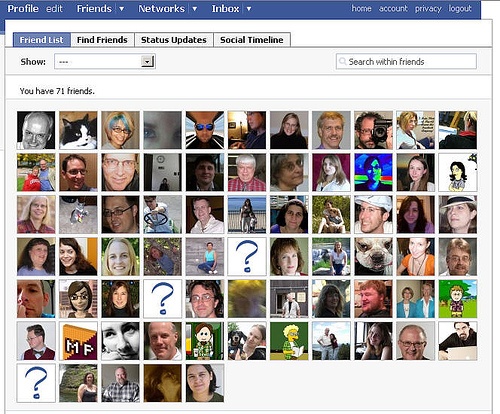Open the privacy link
The image size is (500, 414).
[x=428, y=8]
